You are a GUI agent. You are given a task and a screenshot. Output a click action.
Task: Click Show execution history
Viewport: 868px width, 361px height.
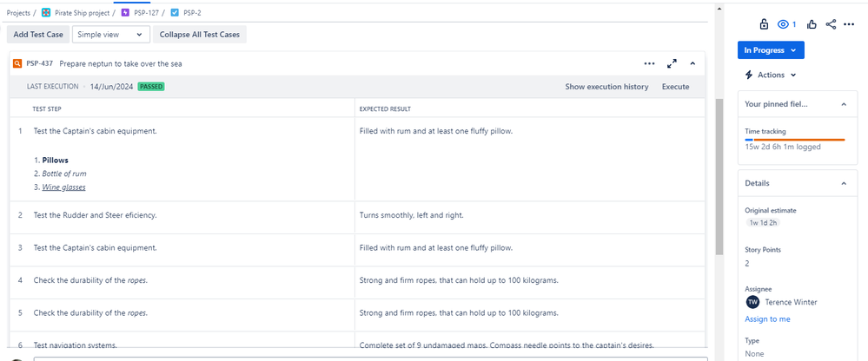point(606,87)
